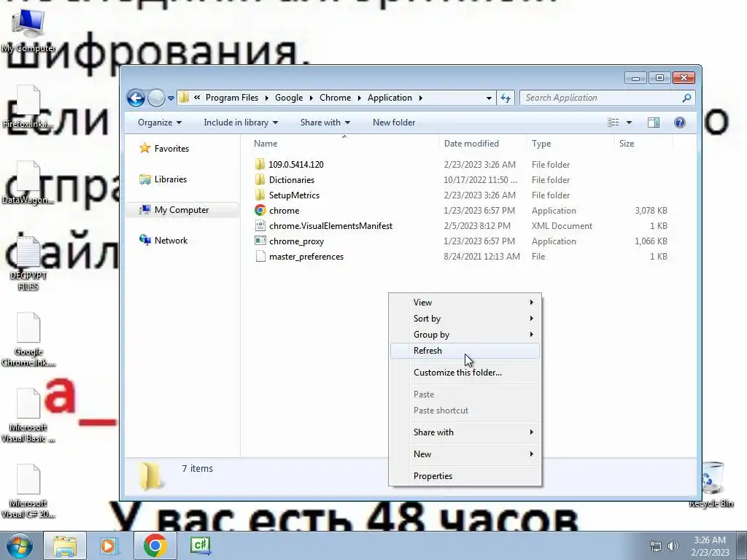The width and height of the screenshot is (747, 560).
Task: Open Windows Explorer taskbar icon
Action: [65, 545]
